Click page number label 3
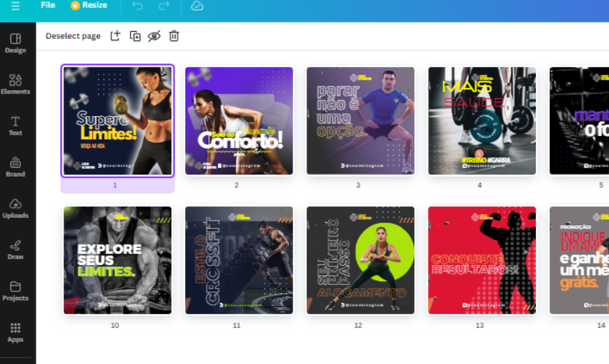 tap(358, 185)
